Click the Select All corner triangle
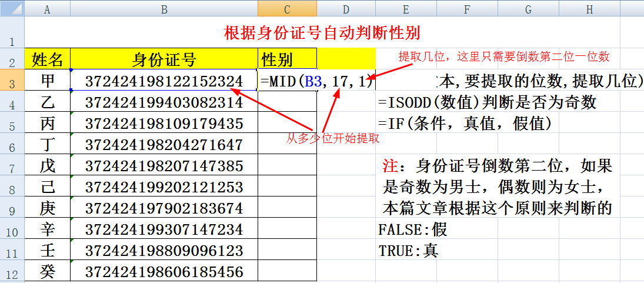644x283 pixels. 12,9
